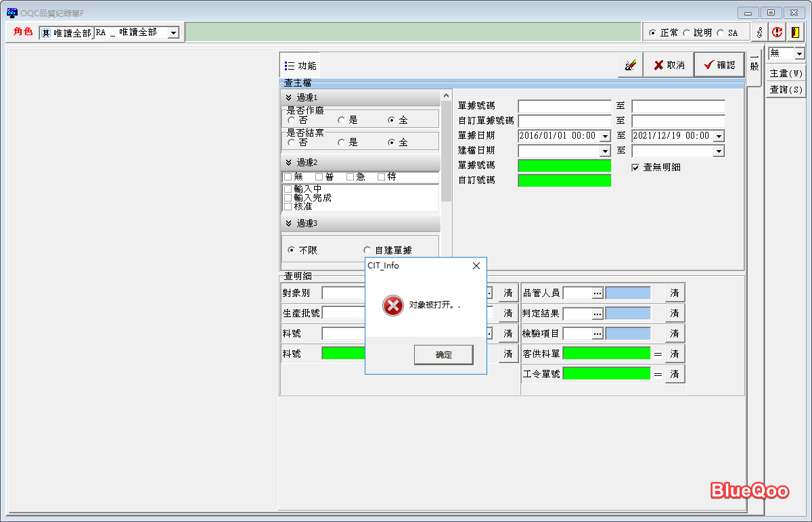Click the eraser clear icon beside 取消
812x522 pixels.
pyautogui.click(x=630, y=65)
